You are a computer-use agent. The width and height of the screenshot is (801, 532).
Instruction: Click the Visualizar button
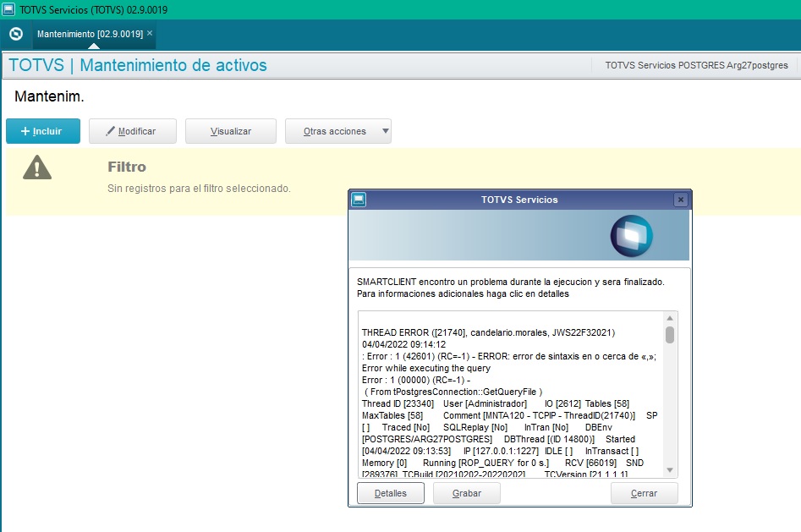[231, 131]
